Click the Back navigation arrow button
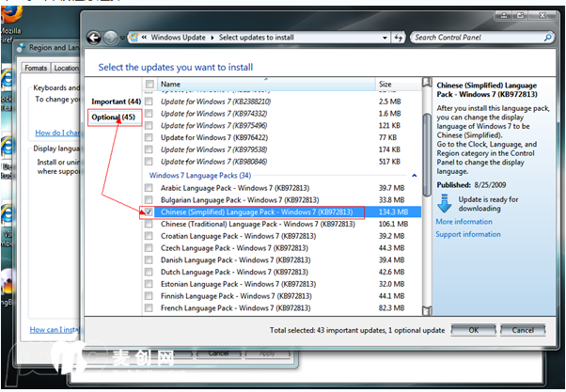The width and height of the screenshot is (566, 392). tap(94, 38)
